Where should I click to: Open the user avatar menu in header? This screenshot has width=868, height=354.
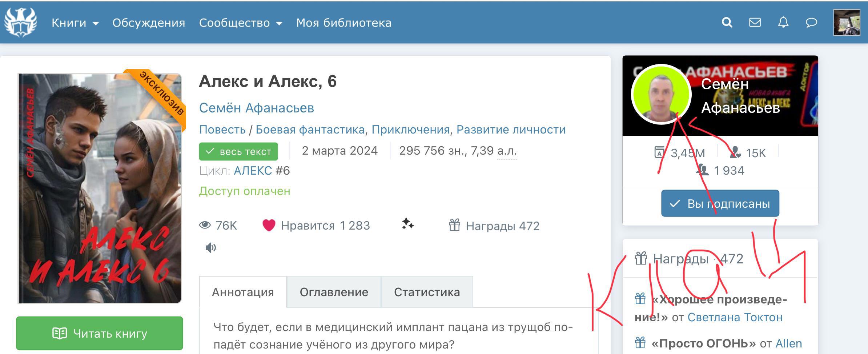tap(847, 23)
